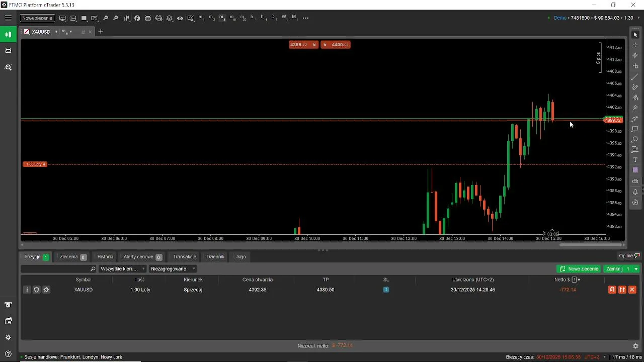Image resolution: width=644 pixels, height=362 pixels.
Task: Switch chart to W1 timeframe
Action: pos(284,18)
